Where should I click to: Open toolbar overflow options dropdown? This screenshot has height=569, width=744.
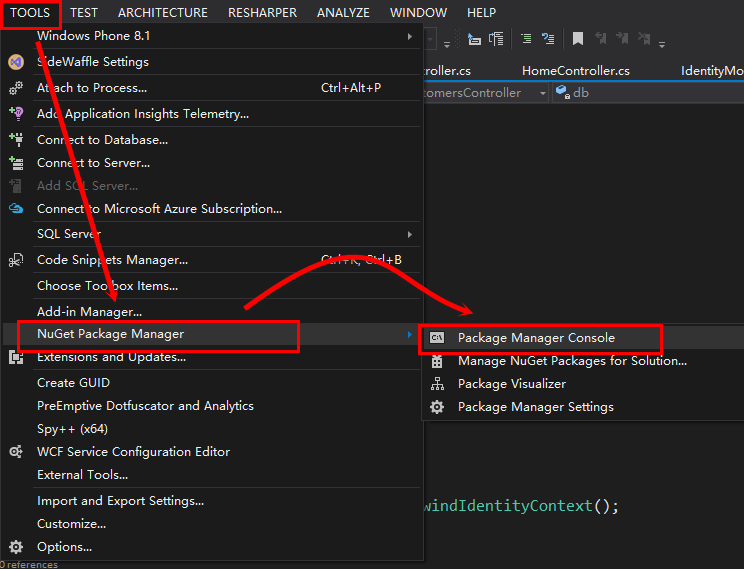coord(662,45)
